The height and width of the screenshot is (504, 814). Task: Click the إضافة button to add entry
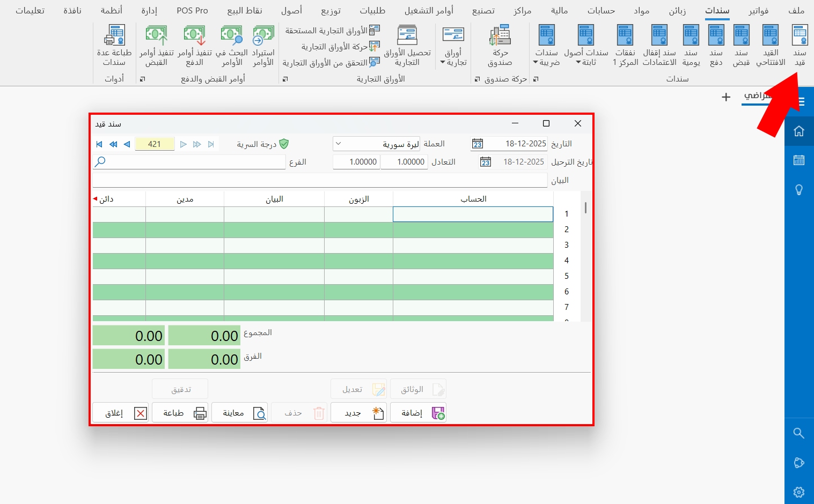coord(419,412)
